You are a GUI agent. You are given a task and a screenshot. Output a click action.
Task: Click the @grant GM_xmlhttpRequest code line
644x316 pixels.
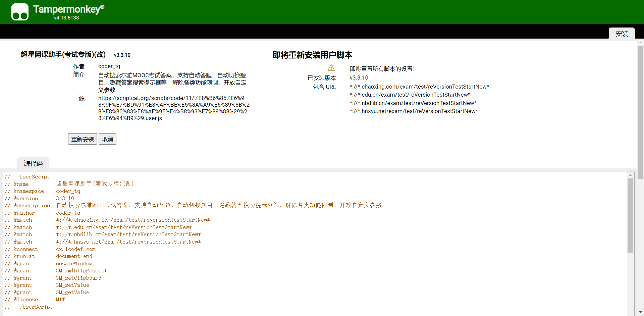(x=56, y=271)
